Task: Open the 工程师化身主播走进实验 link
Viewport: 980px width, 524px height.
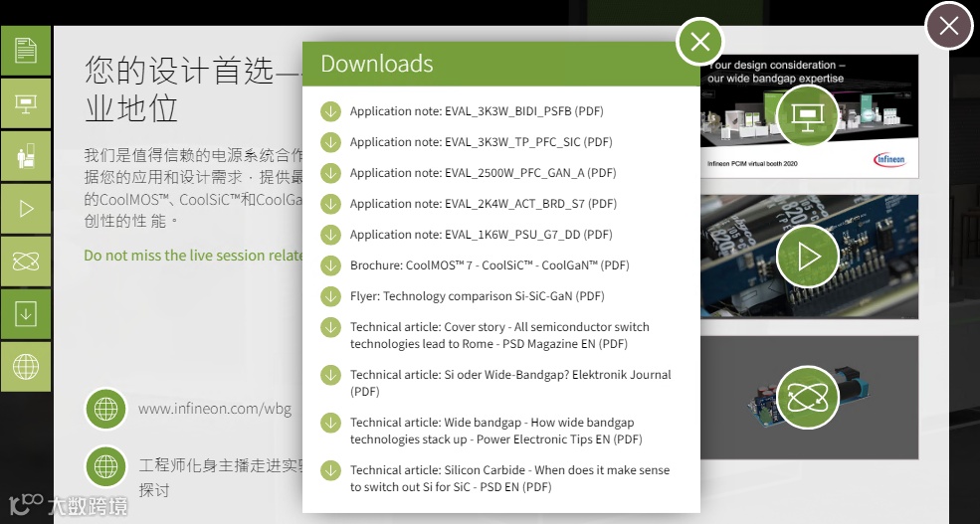Action: (x=221, y=477)
